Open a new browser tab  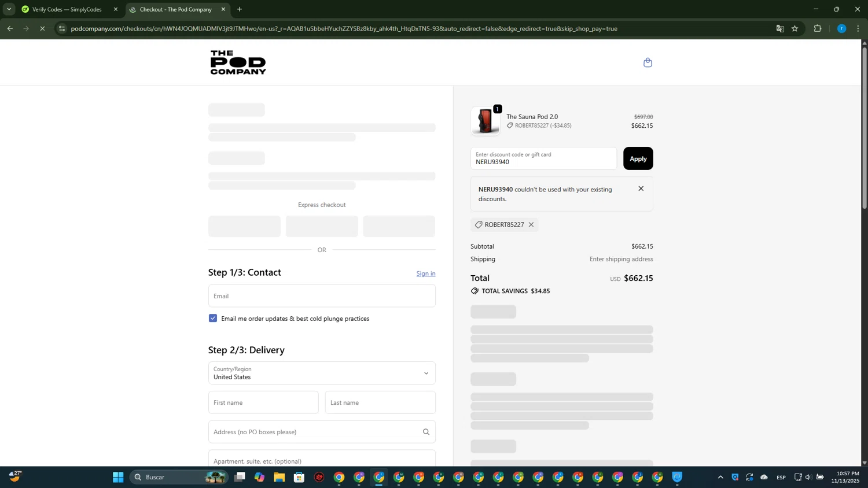point(240,9)
